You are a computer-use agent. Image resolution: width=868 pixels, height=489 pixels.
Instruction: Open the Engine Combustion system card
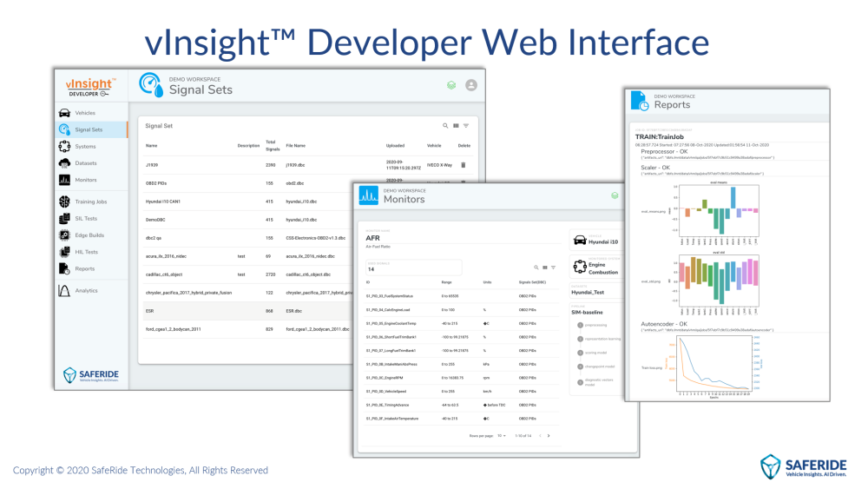click(x=595, y=268)
